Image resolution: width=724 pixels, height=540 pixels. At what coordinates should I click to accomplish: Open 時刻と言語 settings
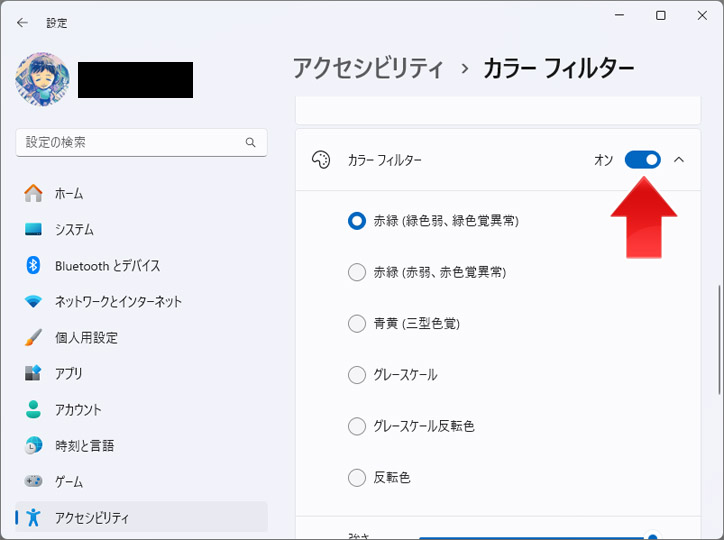141,445
